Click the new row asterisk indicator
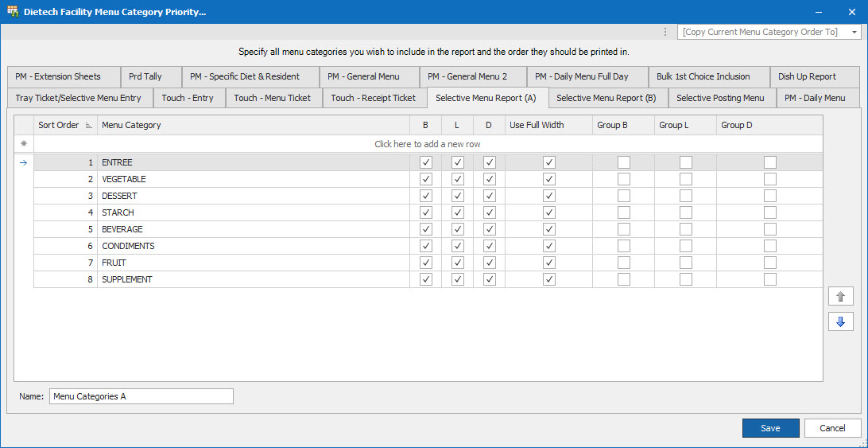 coord(23,143)
